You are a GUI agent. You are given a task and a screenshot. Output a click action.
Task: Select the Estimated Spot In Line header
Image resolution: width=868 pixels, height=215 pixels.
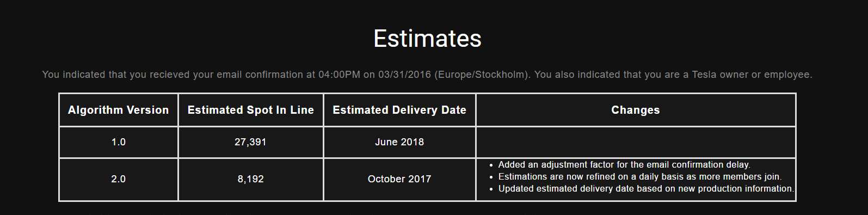click(x=251, y=110)
